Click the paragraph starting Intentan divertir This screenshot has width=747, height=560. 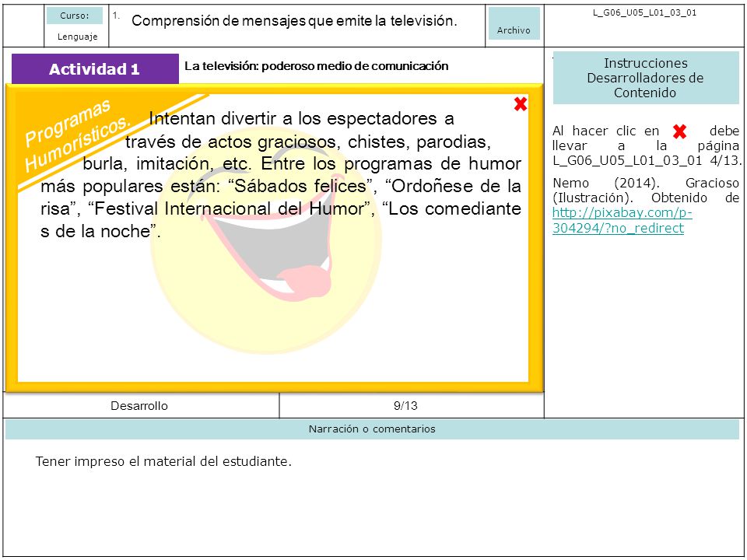[281, 175]
